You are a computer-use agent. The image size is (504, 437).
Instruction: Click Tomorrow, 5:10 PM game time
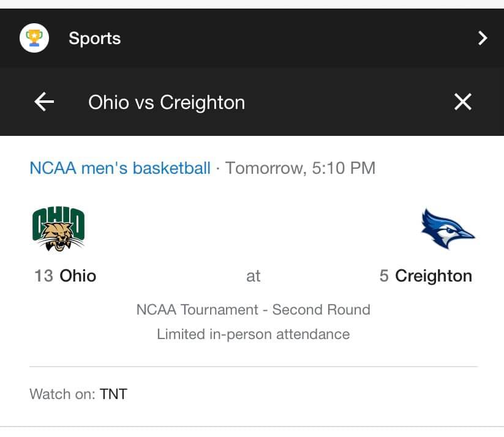300,168
